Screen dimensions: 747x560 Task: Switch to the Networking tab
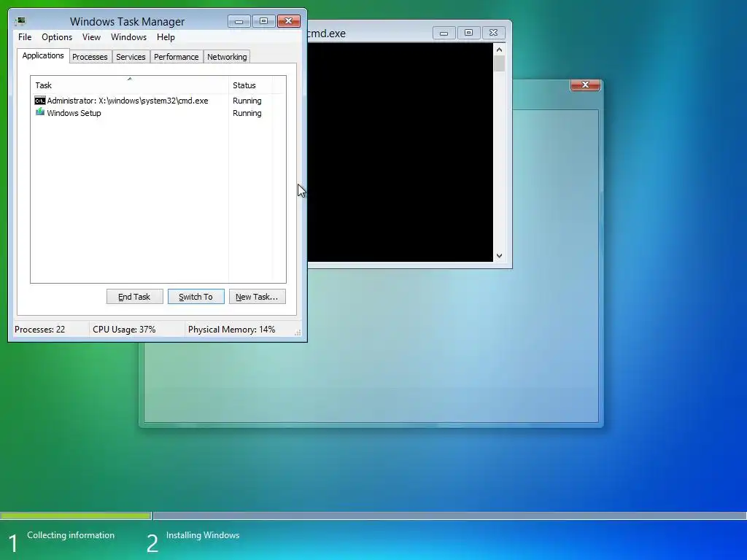point(227,57)
